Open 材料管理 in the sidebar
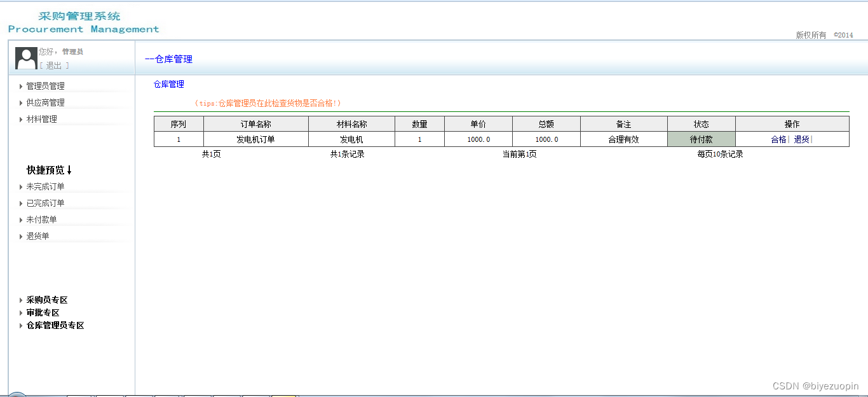This screenshot has height=397, width=868. tap(41, 119)
